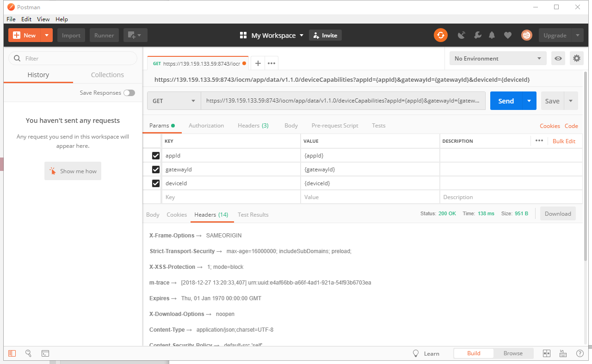The image size is (592, 364).
Task: Click the workspace grid icon
Action: tap(243, 36)
